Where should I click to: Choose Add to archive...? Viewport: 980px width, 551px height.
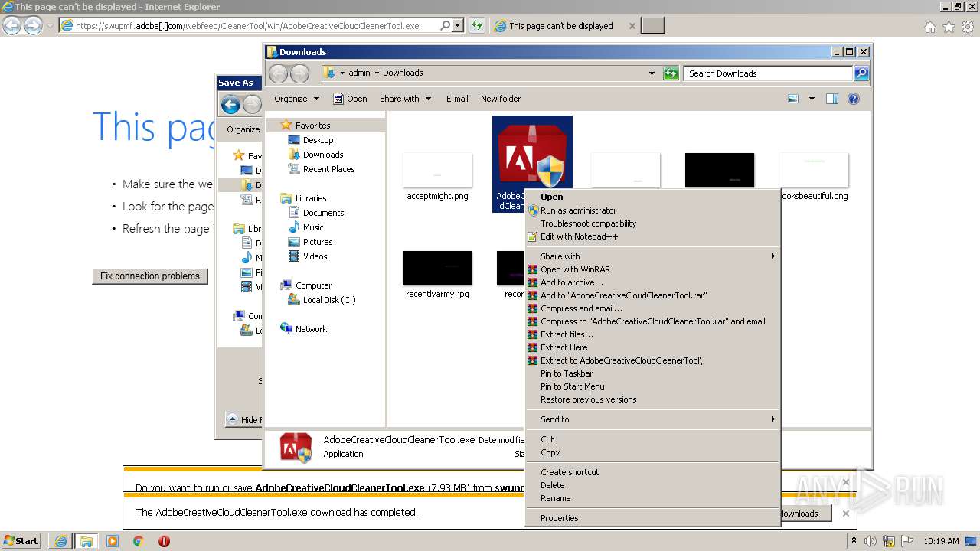571,282
